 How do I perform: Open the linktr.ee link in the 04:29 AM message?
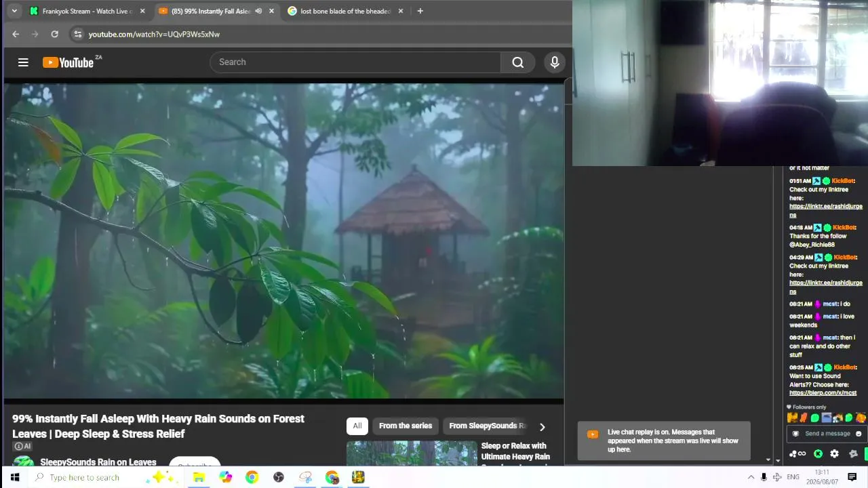(825, 287)
